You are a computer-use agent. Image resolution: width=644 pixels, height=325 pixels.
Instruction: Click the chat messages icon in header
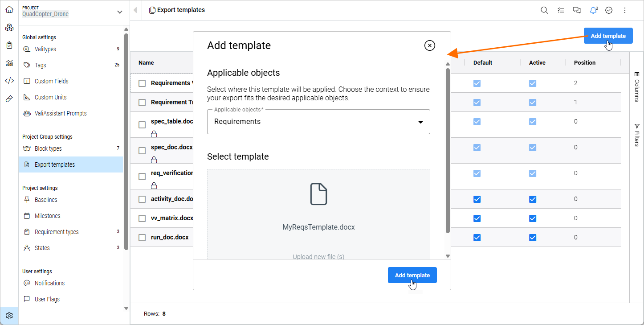pyautogui.click(x=577, y=10)
